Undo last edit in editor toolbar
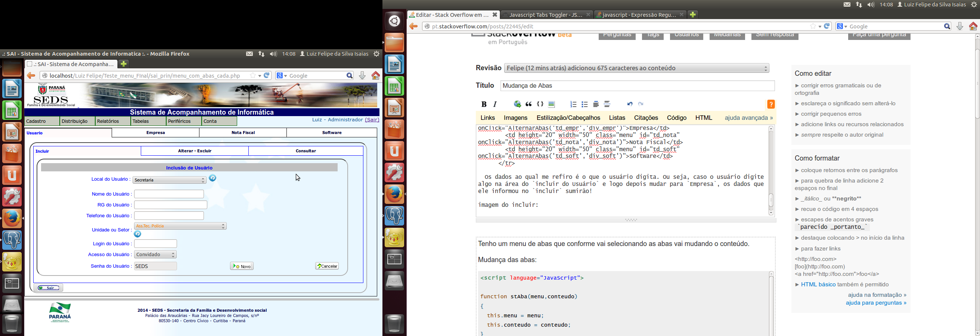The image size is (980, 336). click(x=630, y=104)
